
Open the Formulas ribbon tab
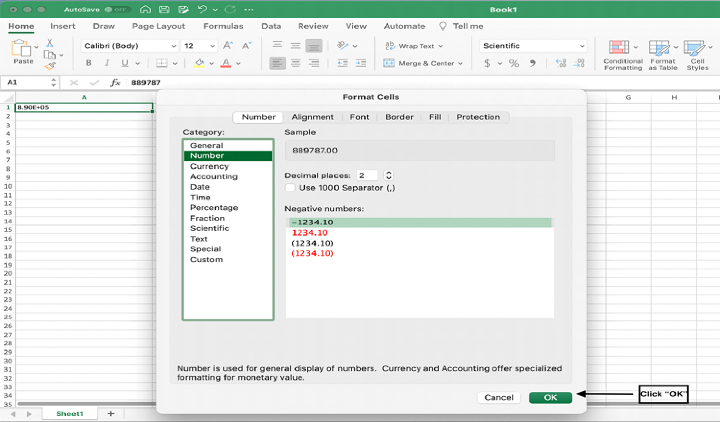point(222,26)
